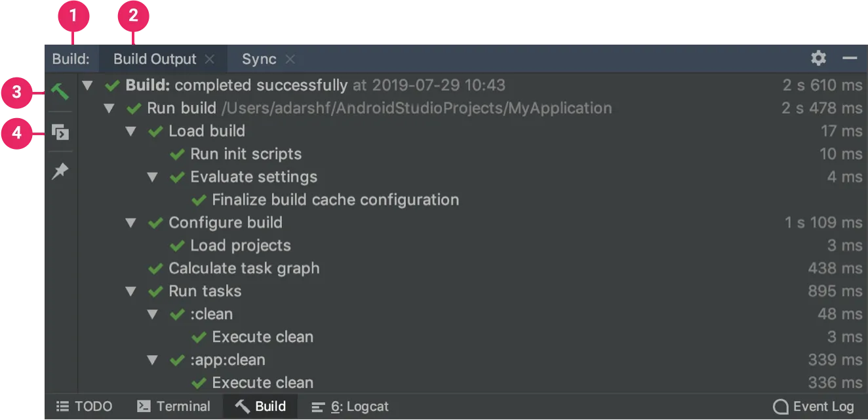Collapse the Evaluate settings node
Image resolution: width=868 pixels, height=420 pixels.
pyautogui.click(x=153, y=177)
